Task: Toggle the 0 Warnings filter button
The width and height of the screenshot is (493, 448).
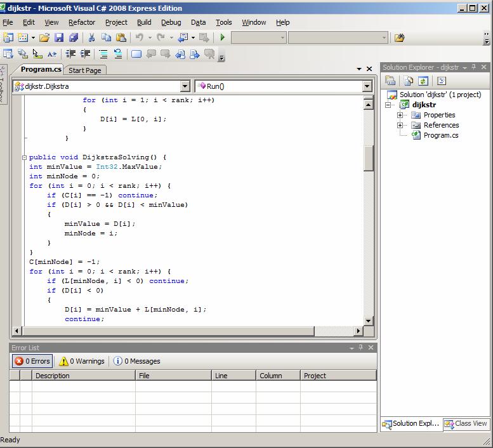Action: (x=82, y=361)
